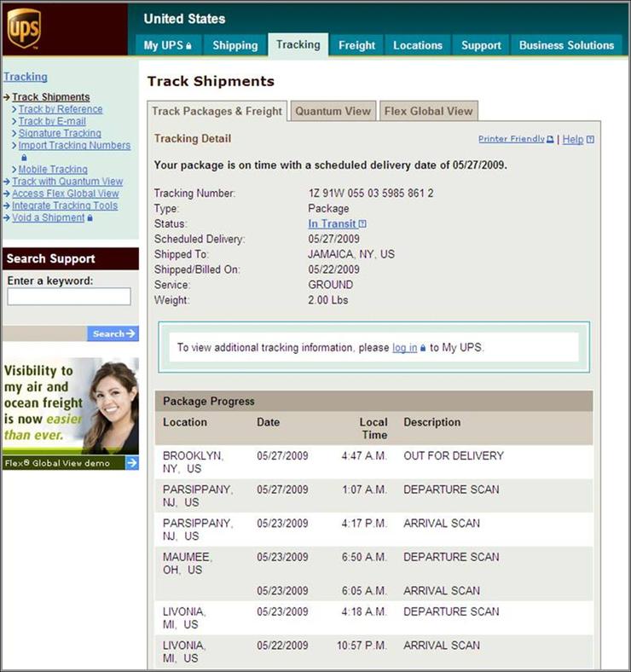Select the Tracking tab in the top navigation
The image size is (631, 672).
click(x=298, y=44)
